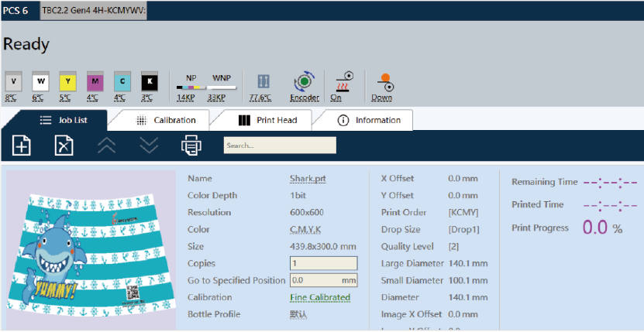Viewport: 644px width, 332px height.
Task: Toggle the roller Down position icon
Action: coord(382,82)
